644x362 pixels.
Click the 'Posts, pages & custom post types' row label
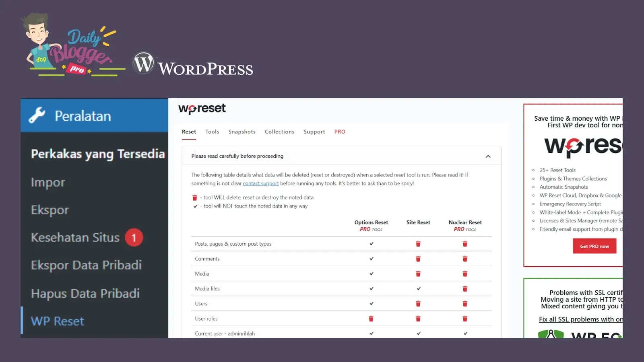(x=233, y=244)
